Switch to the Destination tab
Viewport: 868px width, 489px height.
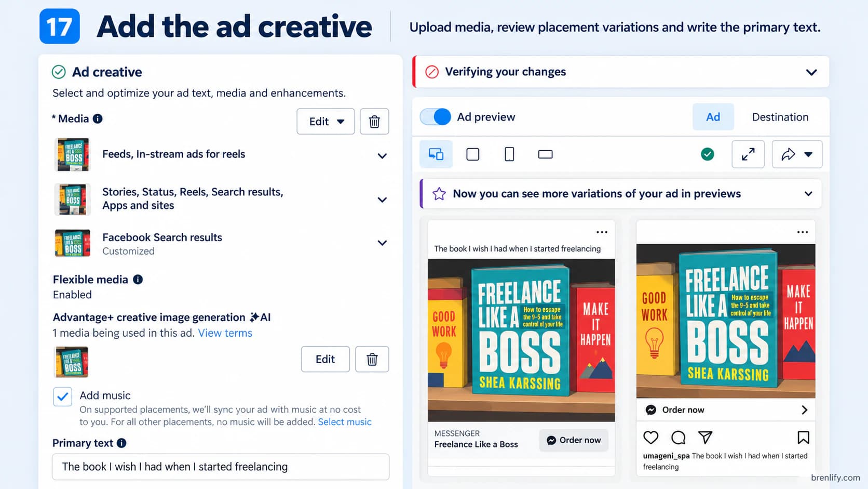(780, 117)
